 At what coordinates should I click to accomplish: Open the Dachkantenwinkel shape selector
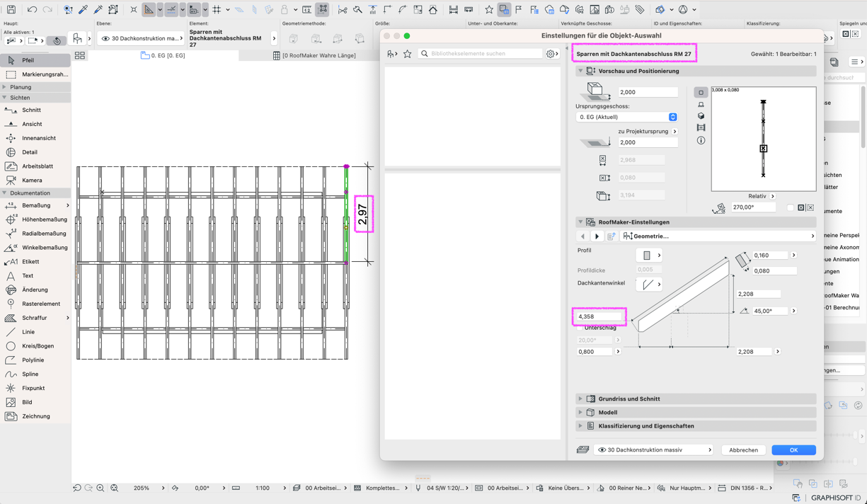tap(649, 284)
